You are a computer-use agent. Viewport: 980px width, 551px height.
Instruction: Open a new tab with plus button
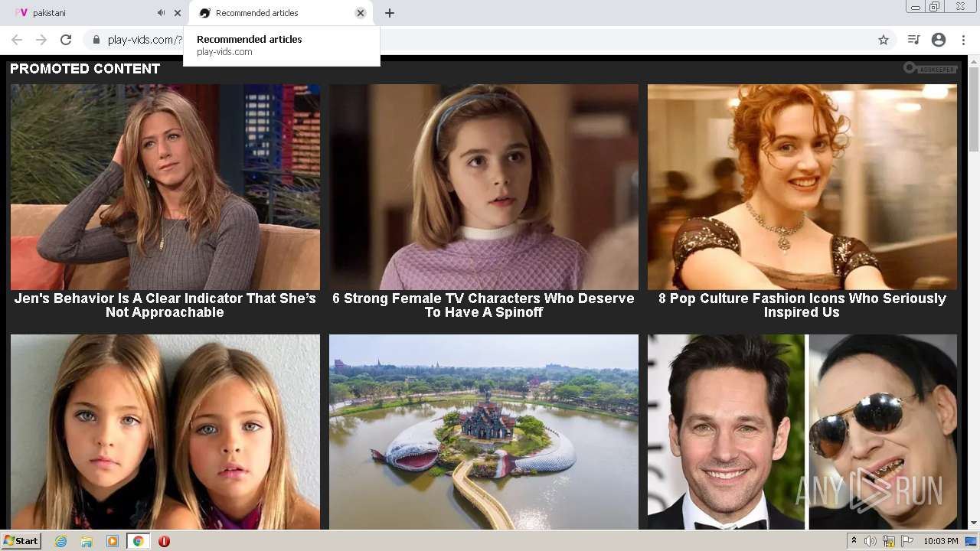pos(390,13)
